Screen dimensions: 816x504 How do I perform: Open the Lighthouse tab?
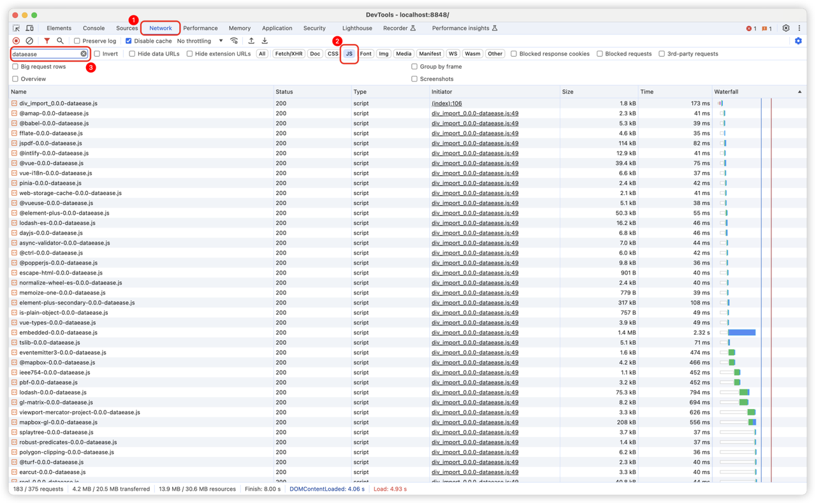(x=357, y=28)
